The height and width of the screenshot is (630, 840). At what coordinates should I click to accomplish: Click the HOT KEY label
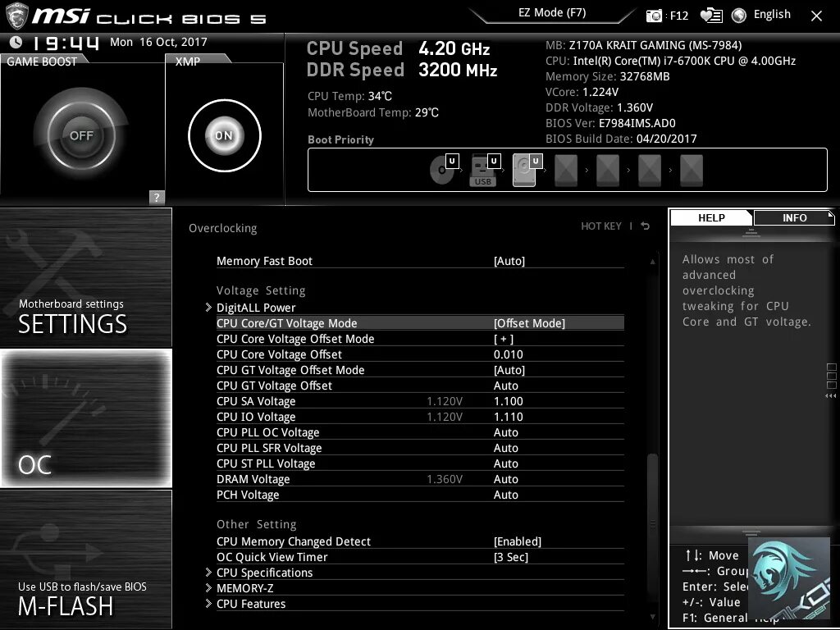coord(601,226)
